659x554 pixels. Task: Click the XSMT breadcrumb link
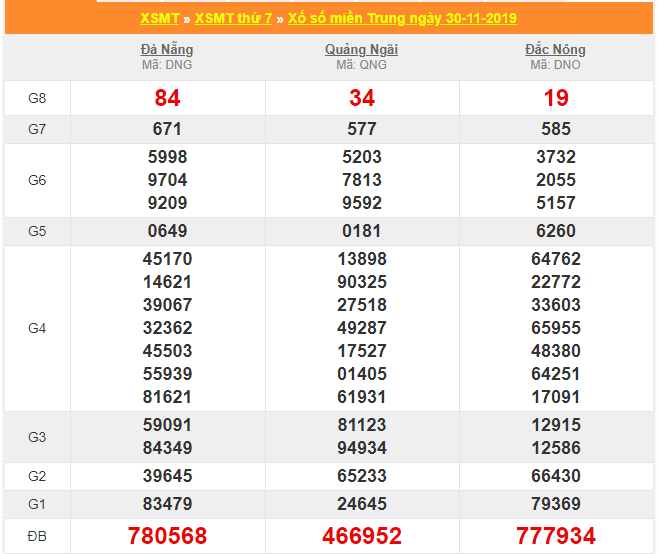[158, 19]
